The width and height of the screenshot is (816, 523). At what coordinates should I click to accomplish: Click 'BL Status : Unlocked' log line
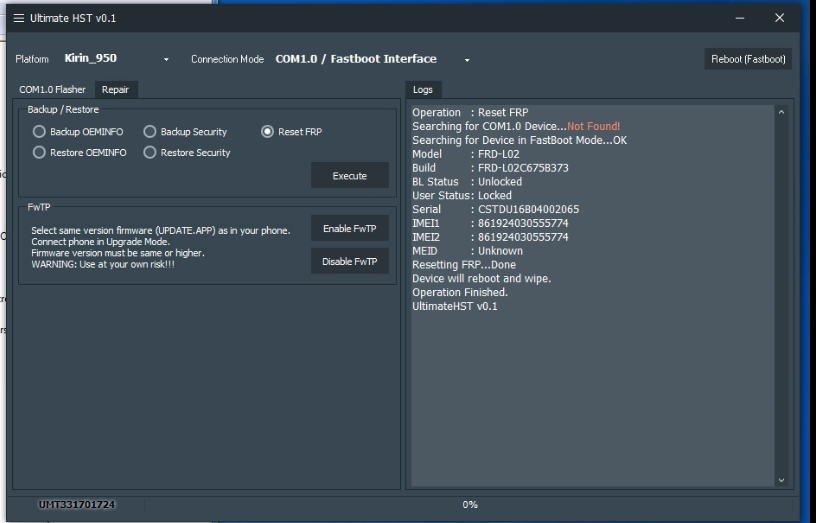click(x=467, y=182)
